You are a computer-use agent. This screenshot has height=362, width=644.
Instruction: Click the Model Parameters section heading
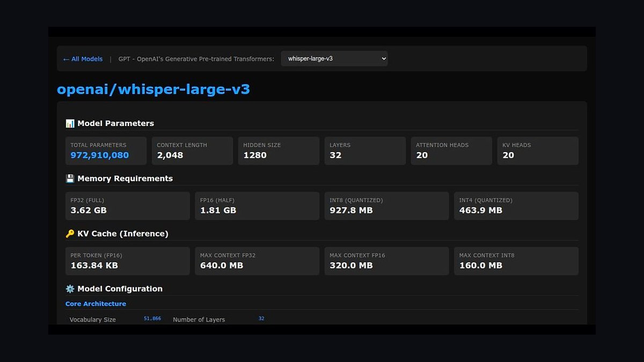coord(115,123)
